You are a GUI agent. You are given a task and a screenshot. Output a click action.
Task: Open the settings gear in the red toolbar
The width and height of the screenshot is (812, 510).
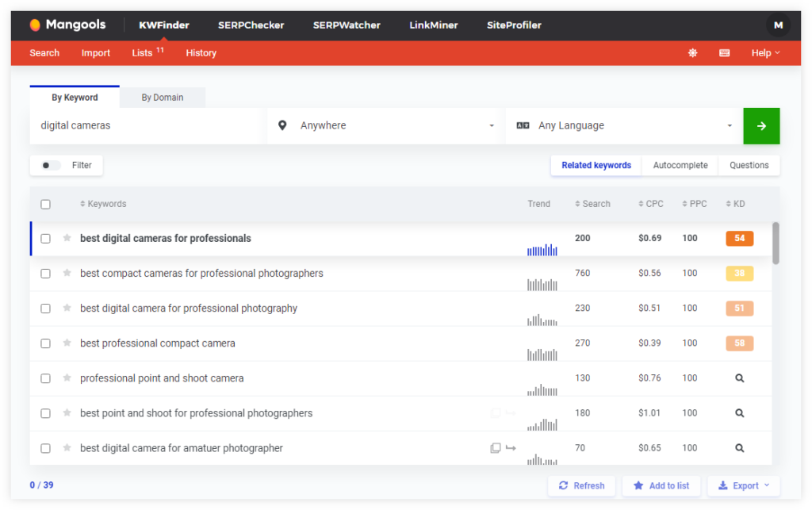pyautogui.click(x=691, y=52)
